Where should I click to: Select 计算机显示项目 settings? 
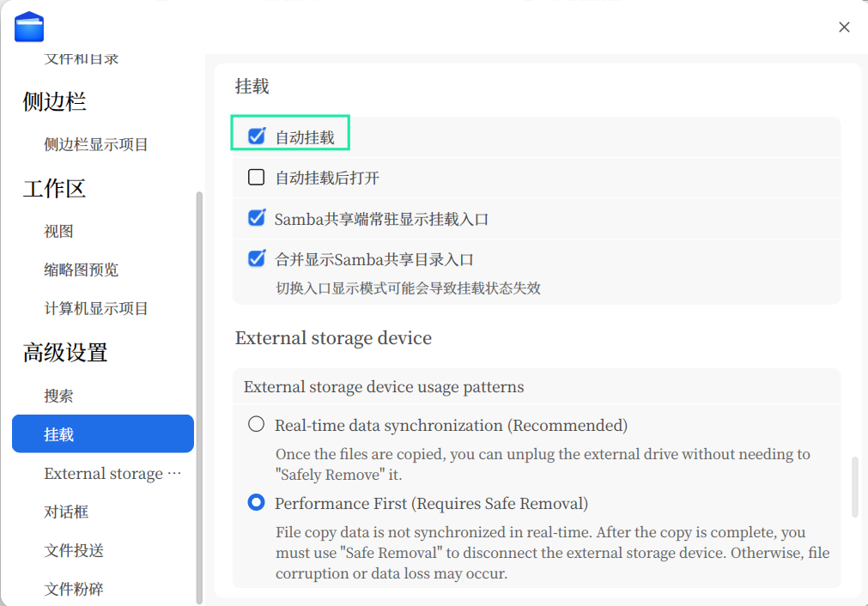pyautogui.click(x=94, y=308)
